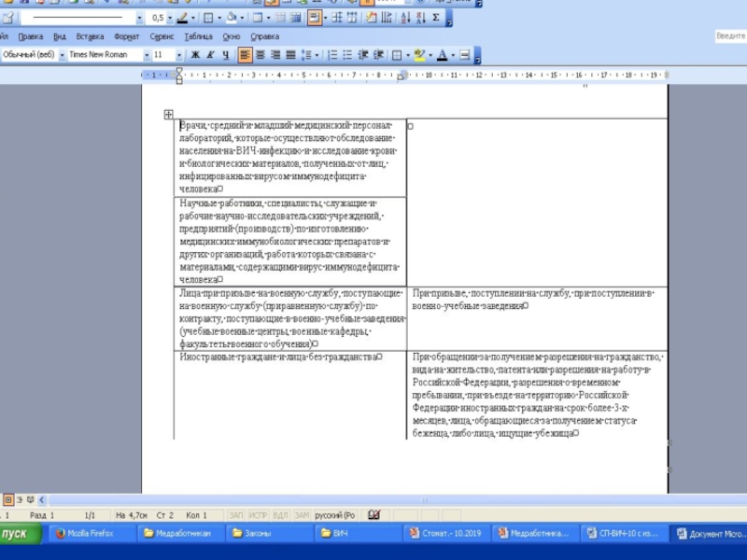Image resolution: width=747 pixels, height=560 pixels.
Task: Switch to 'СП-ВИЧ-10' taskbar document
Action: 624,533
